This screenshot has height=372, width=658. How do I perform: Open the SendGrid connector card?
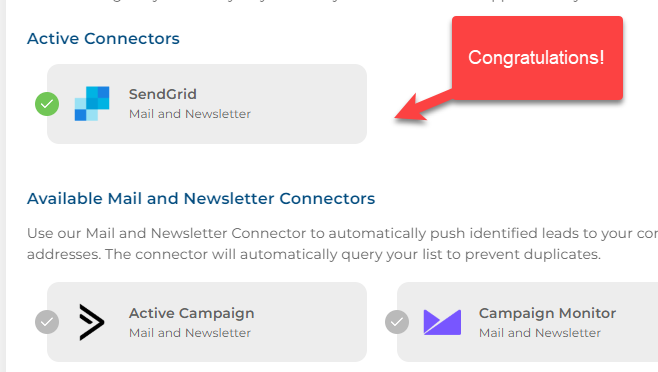pos(207,104)
